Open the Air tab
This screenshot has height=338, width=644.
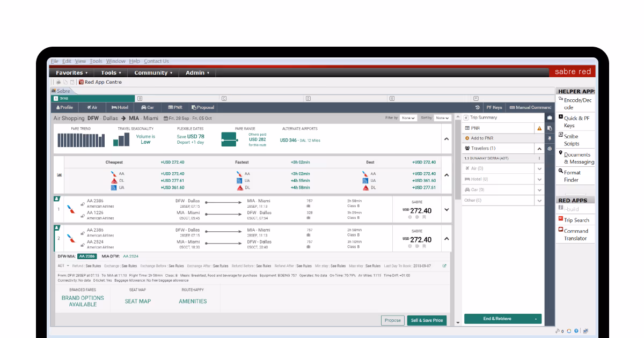[93, 107]
